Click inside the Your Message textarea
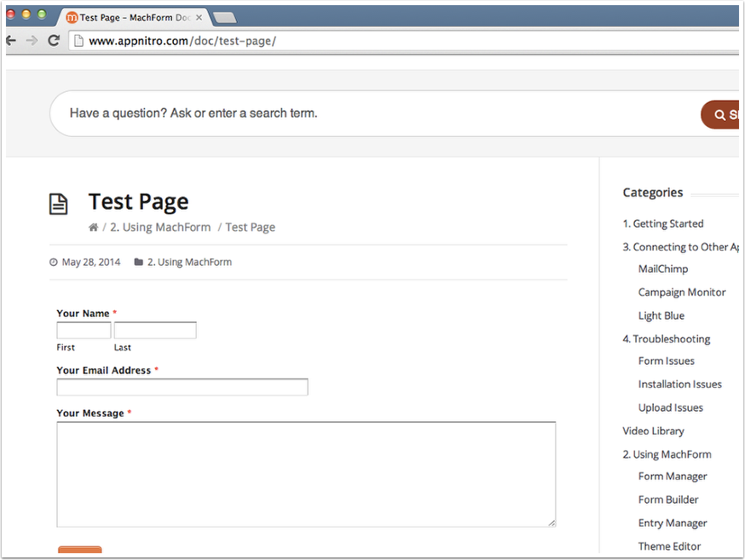The width and height of the screenshot is (745, 560). coord(306,474)
